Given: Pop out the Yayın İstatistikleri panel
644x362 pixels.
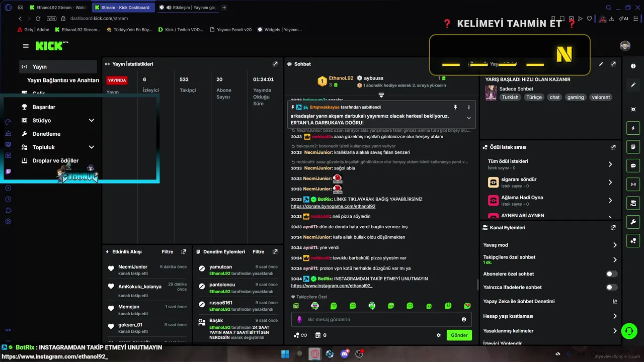Looking at the screenshot, I should point(275,64).
